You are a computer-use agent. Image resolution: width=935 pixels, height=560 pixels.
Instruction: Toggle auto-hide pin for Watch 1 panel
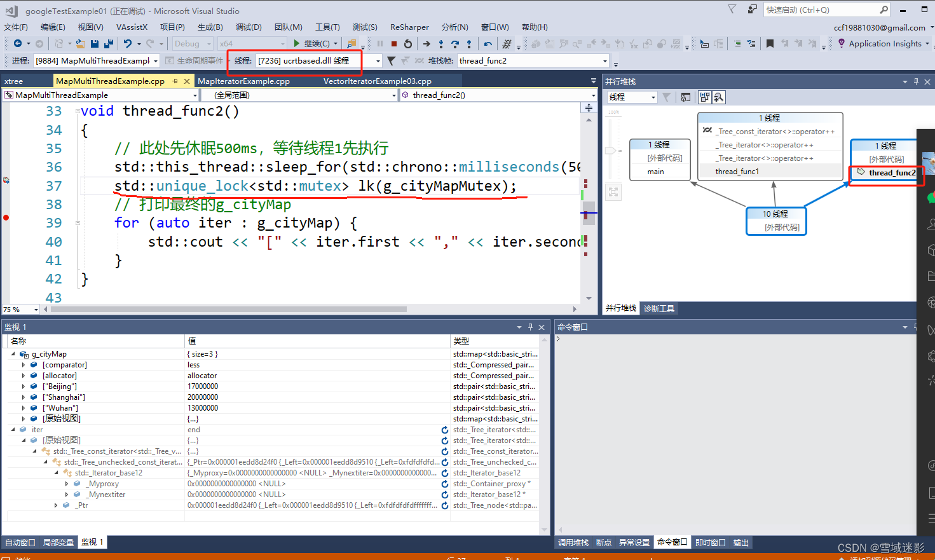(x=530, y=327)
